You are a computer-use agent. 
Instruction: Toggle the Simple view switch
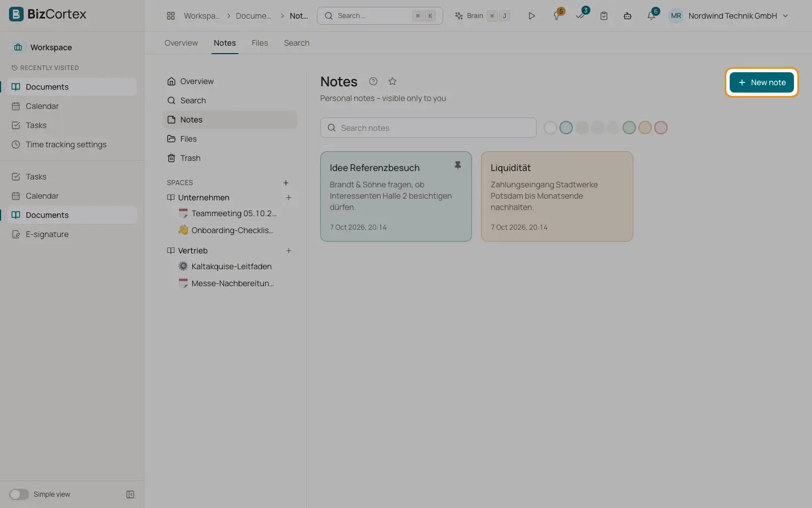(19, 494)
